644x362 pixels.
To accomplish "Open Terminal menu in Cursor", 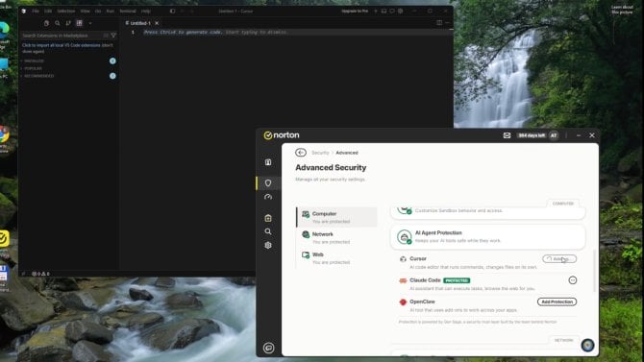I will 128,12.
